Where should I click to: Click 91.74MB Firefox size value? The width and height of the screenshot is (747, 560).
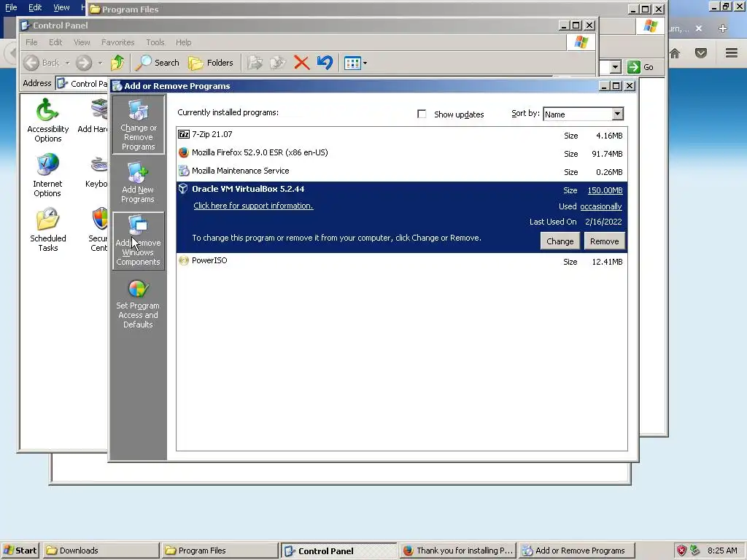point(607,154)
